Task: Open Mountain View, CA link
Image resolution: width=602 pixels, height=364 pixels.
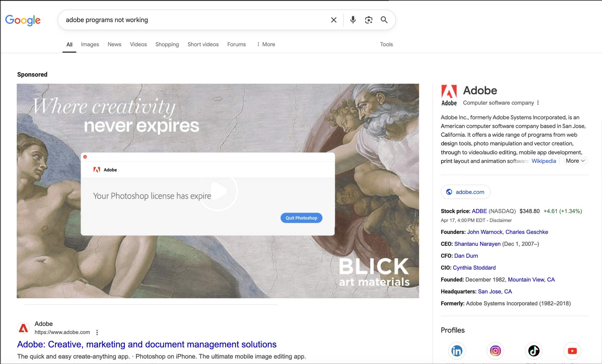Action: click(x=531, y=279)
